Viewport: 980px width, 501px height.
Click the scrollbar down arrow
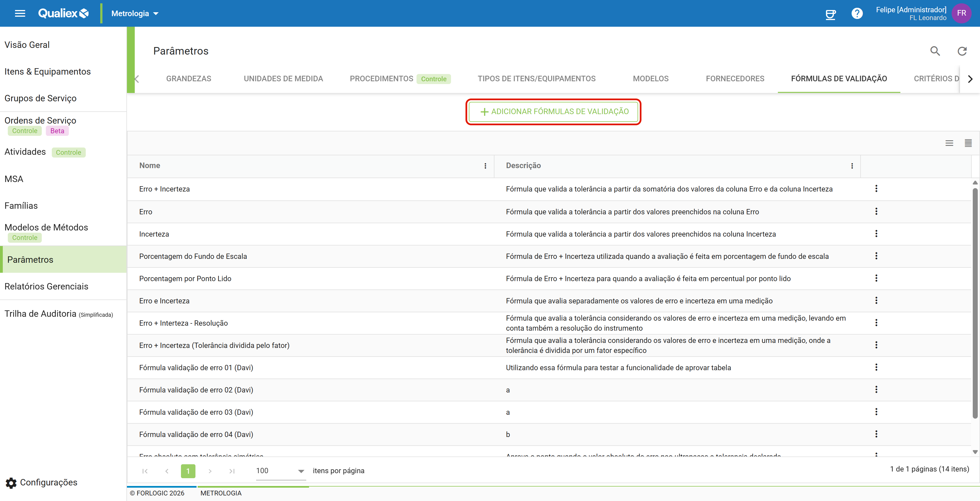(x=975, y=452)
